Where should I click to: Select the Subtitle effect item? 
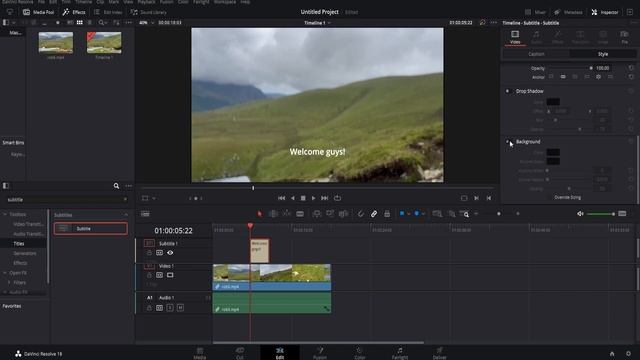[x=91, y=229]
